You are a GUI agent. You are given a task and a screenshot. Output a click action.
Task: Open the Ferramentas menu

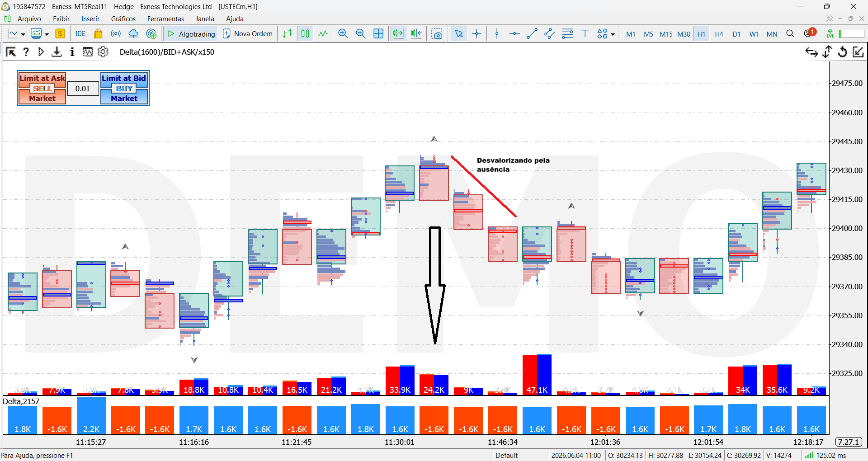165,19
